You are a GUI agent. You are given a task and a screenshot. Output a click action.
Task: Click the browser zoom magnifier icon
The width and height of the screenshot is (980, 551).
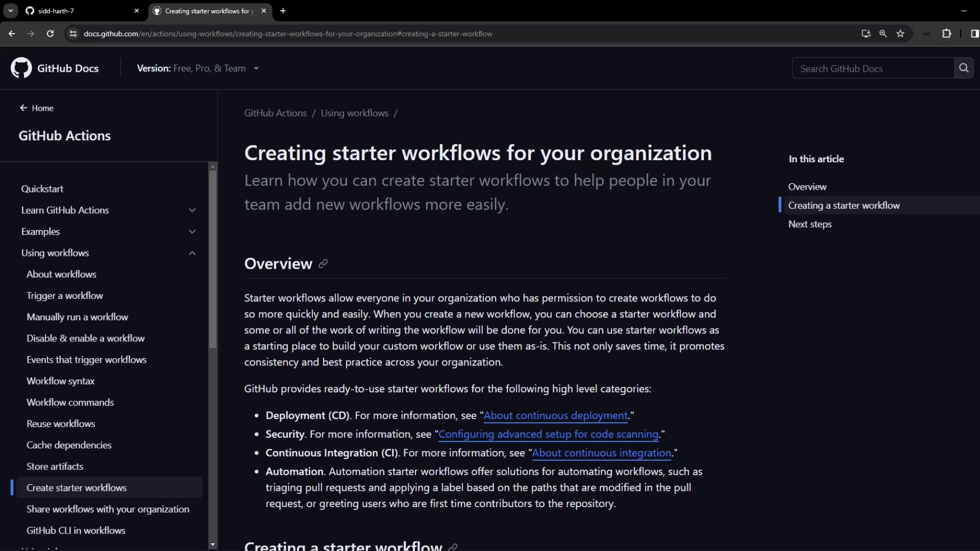[x=883, y=34]
